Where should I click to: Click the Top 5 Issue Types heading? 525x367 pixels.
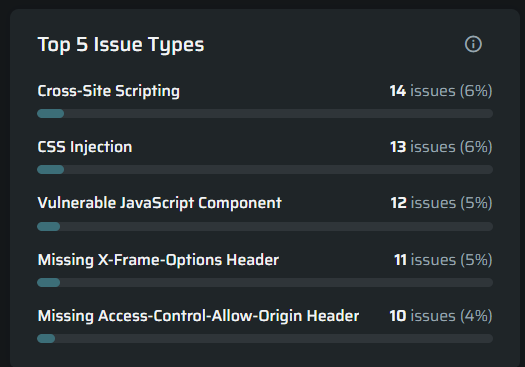pos(121,45)
